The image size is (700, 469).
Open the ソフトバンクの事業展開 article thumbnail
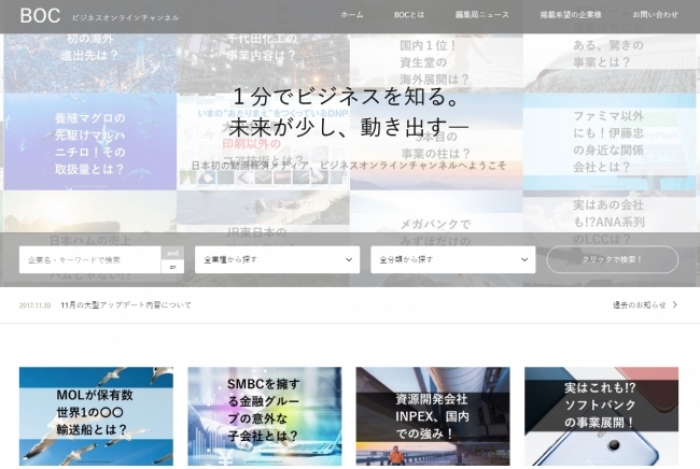[601, 416]
